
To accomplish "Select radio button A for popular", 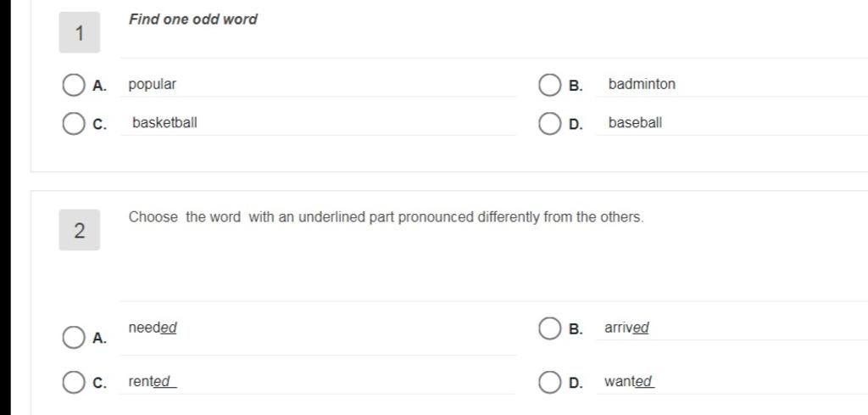I will [x=73, y=86].
